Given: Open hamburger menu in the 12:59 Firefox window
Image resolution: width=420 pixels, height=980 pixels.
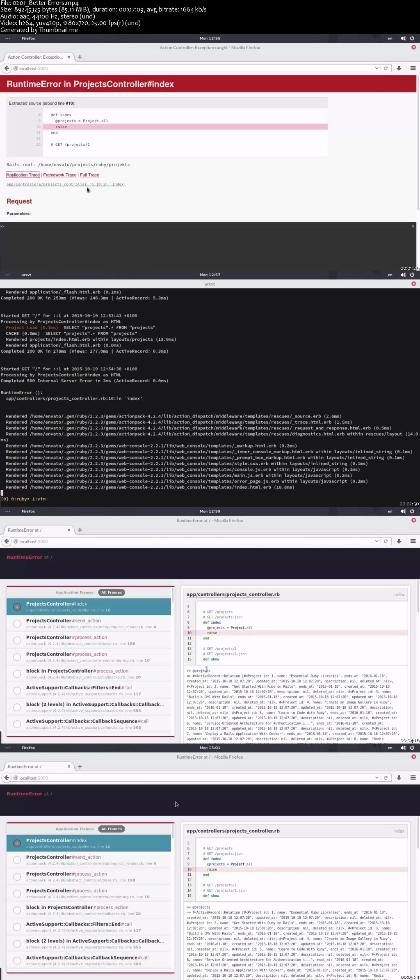Looking at the screenshot, I should [413, 541].
